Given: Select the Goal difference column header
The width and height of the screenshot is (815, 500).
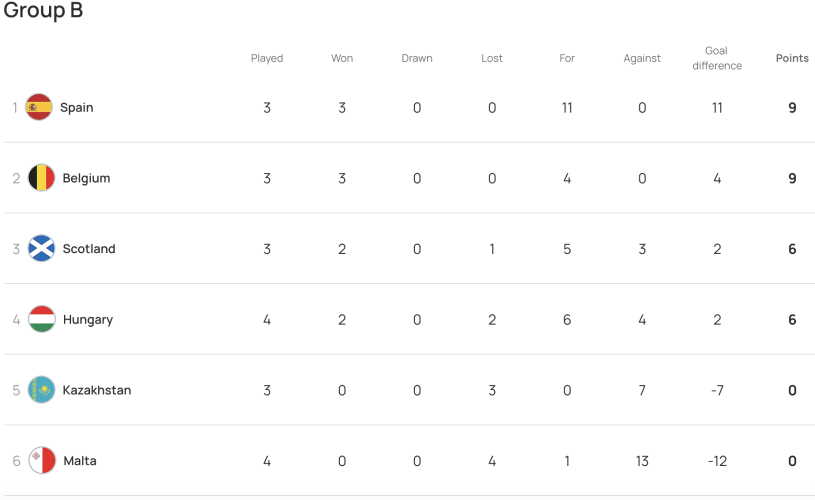Looking at the screenshot, I should 717,58.
